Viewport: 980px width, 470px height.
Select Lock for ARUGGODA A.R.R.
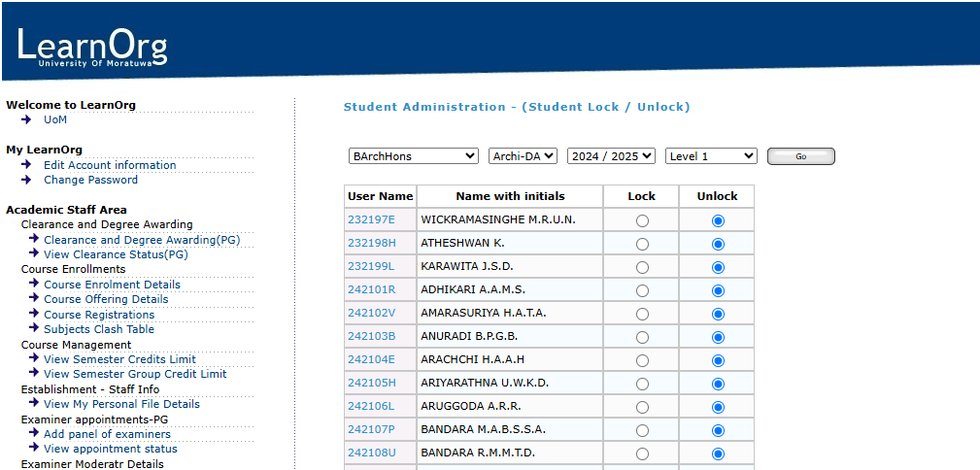click(x=642, y=408)
